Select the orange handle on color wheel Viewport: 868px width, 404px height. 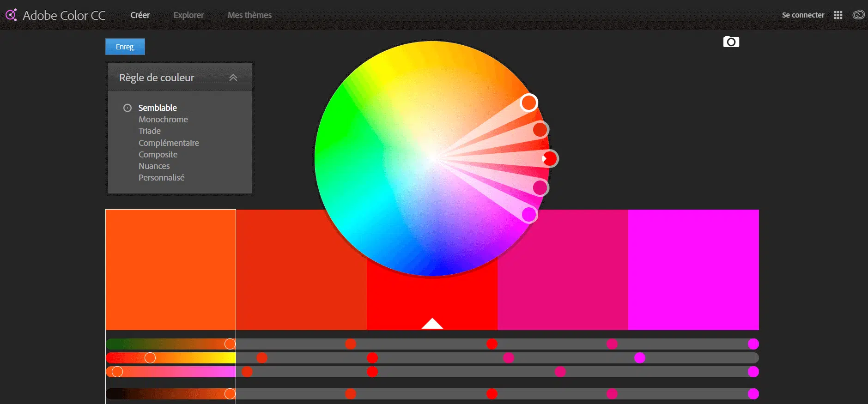(x=529, y=103)
